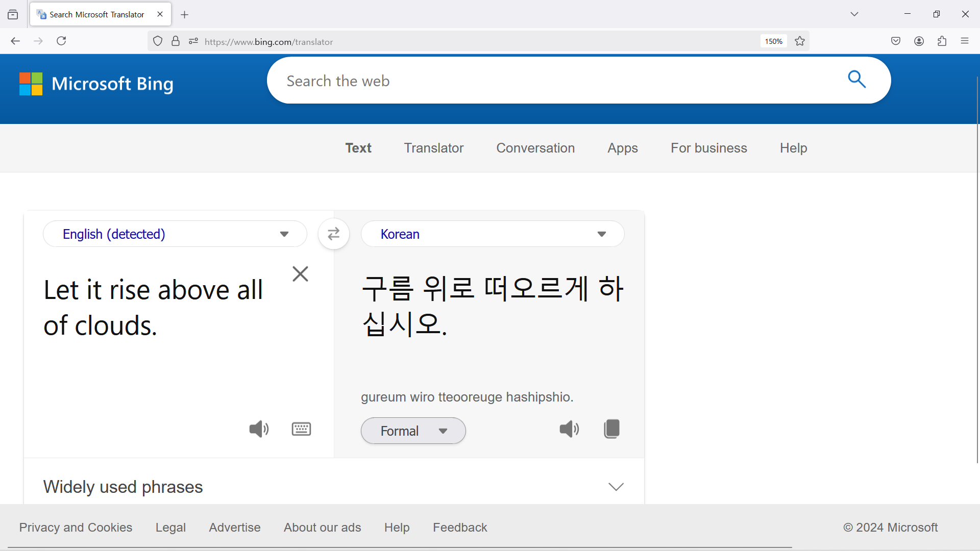Viewport: 980px width, 551px height.
Task: Switch to the Conversation tab
Action: [x=535, y=148]
